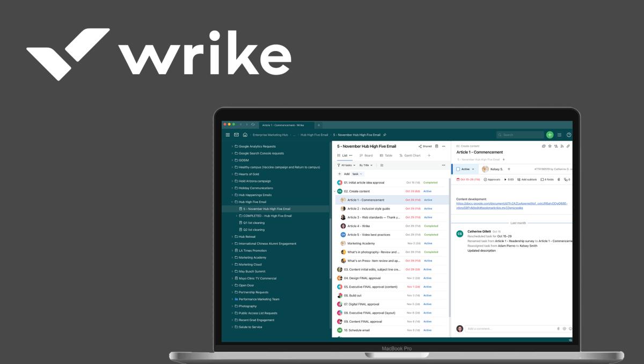Start the task timer at 0:00
This screenshot has width=644, height=364.
(x=509, y=179)
